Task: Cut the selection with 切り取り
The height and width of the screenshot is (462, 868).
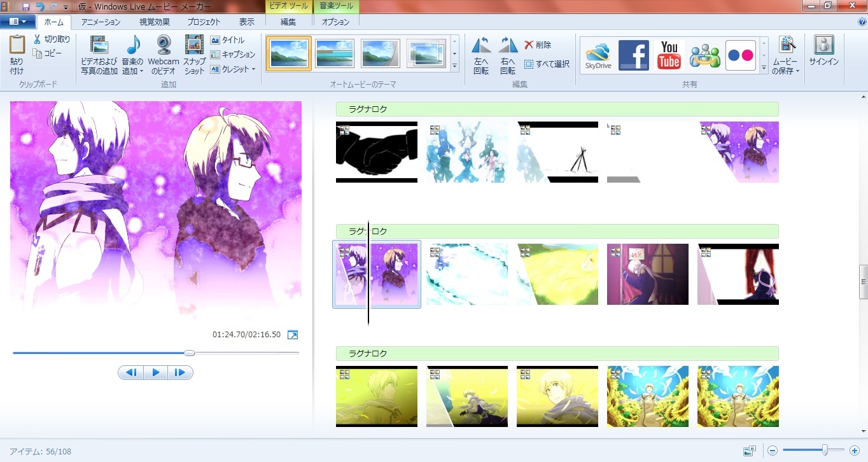Action: click(52, 39)
